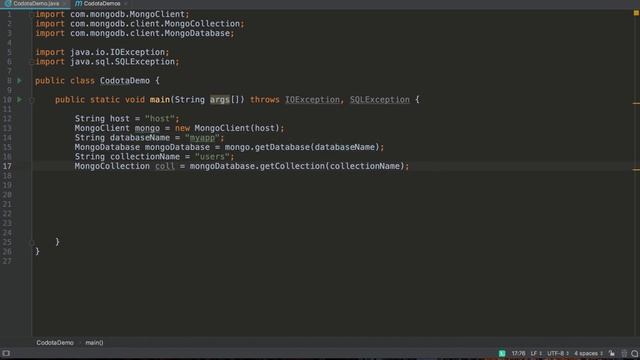
Task: Click class name CodotaDemo on line 8
Action: pos(125,81)
